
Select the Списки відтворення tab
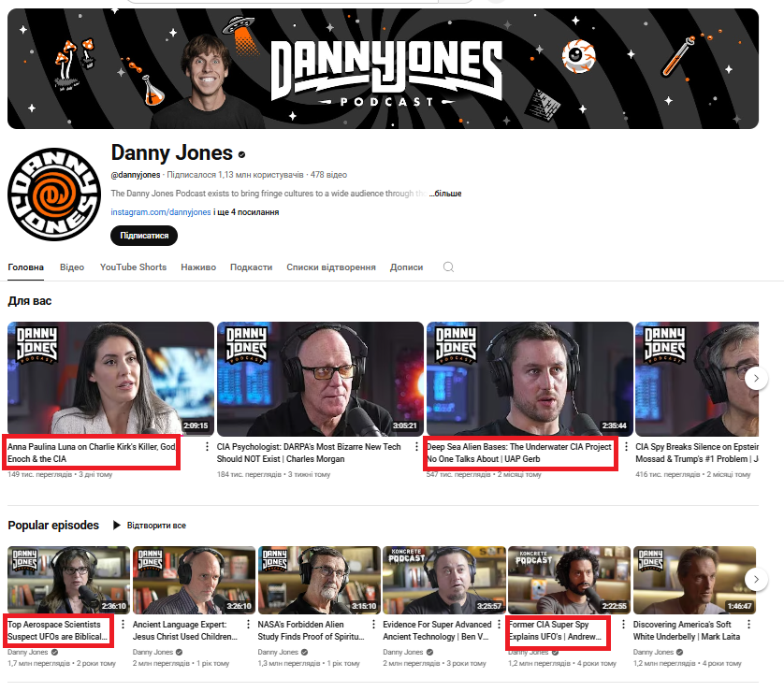(331, 267)
